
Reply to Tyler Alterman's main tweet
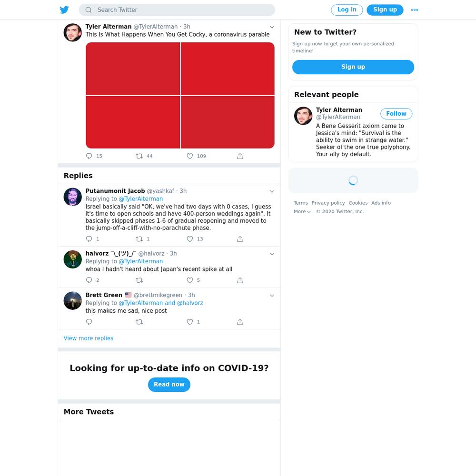(89, 156)
